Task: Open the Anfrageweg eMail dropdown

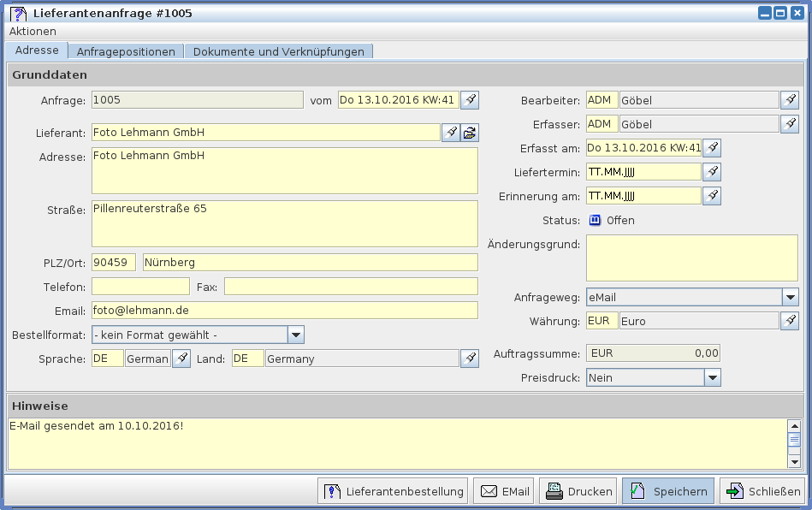Action: [790, 297]
